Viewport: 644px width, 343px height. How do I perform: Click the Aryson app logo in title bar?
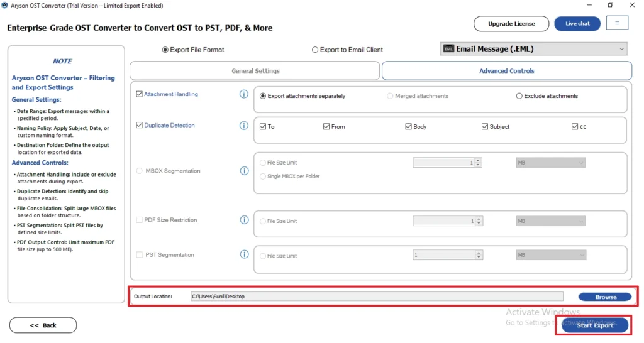tap(4, 5)
